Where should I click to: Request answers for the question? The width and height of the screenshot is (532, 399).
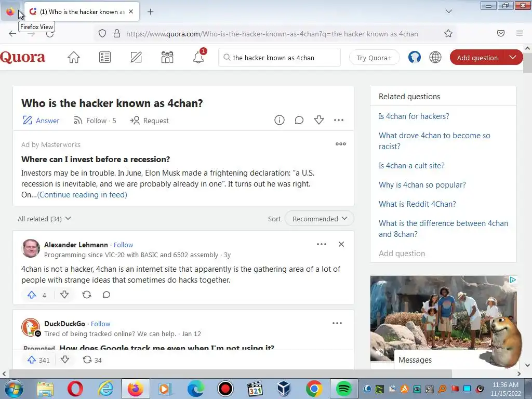[x=149, y=121]
